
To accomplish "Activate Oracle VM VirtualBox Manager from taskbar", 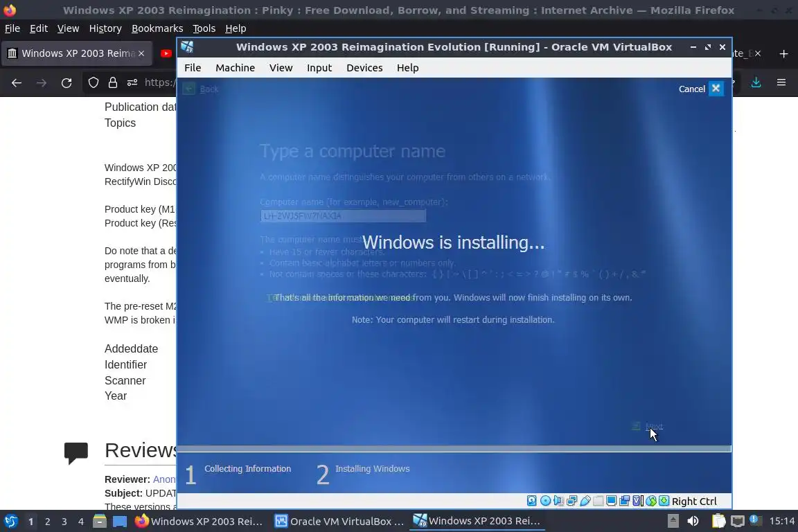I will point(339,522).
